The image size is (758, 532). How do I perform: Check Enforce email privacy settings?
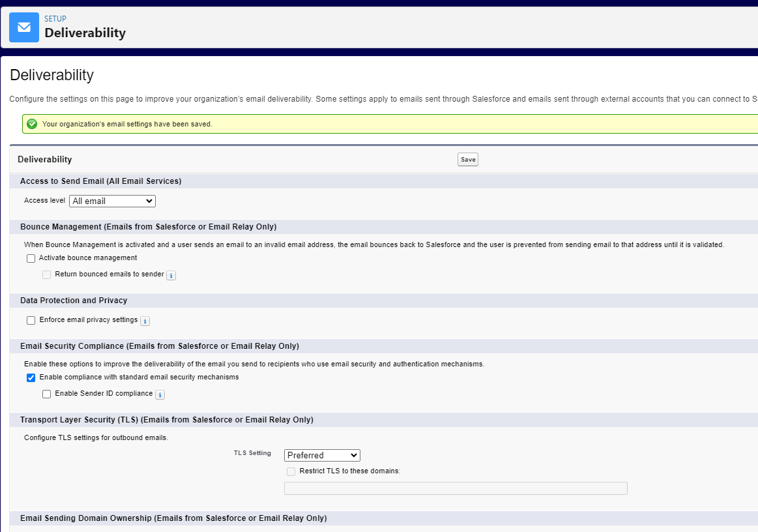click(31, 320)
